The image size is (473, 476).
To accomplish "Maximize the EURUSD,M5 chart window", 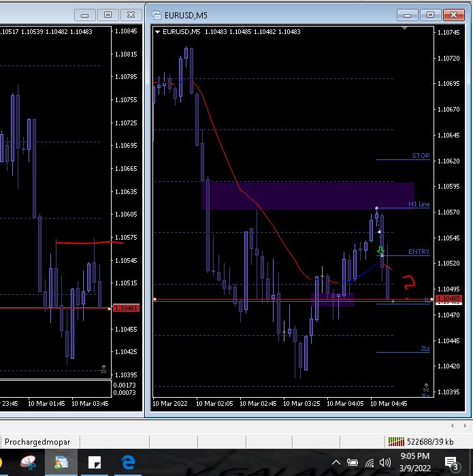I will pyautogui.click(x=430, y=15).
